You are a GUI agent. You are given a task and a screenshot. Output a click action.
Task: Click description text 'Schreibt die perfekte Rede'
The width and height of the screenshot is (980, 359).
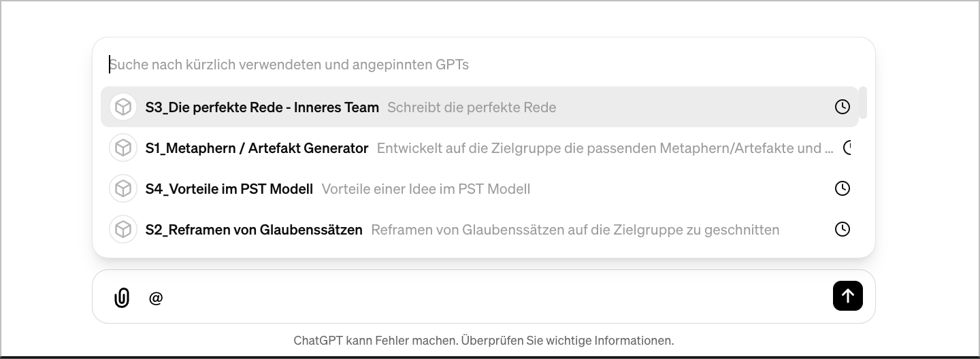pyautogui.click(x=472, y=107)
